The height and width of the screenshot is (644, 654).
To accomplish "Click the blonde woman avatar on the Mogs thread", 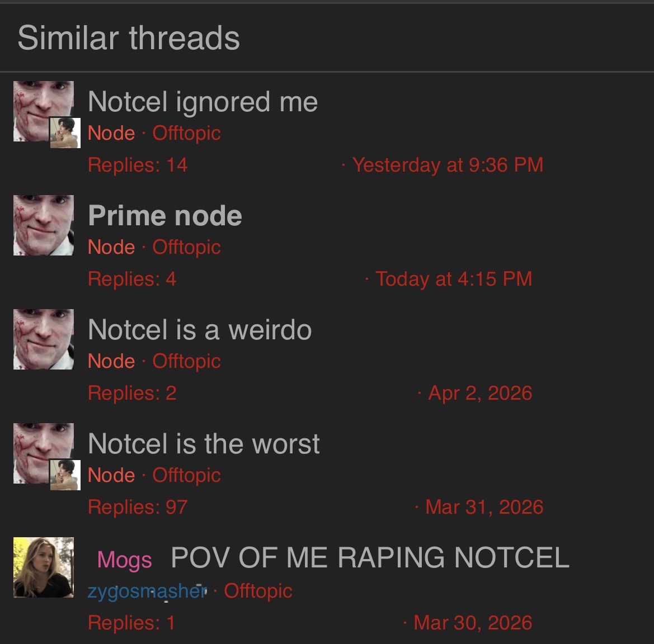I will pos(44,567).
